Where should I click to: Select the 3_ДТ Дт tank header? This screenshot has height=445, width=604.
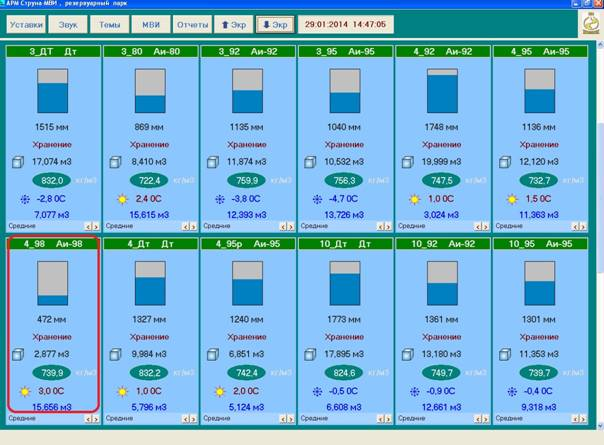[x=53, y=52]
